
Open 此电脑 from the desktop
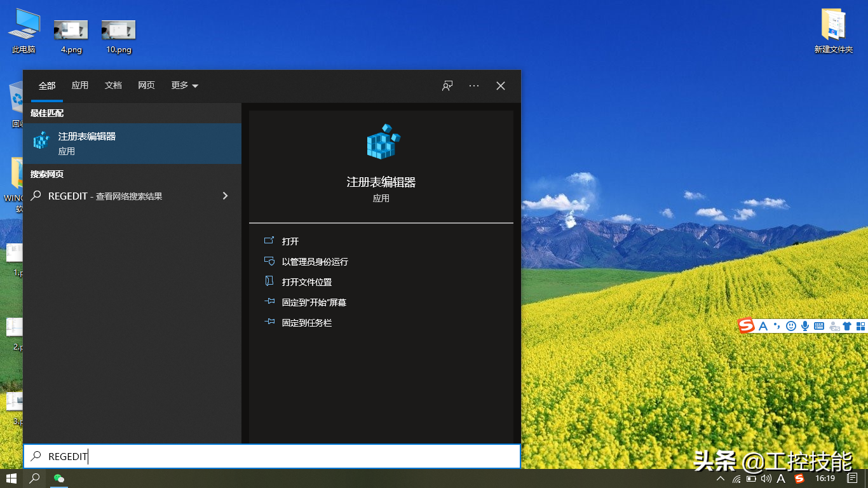click(x=24, y=29)
